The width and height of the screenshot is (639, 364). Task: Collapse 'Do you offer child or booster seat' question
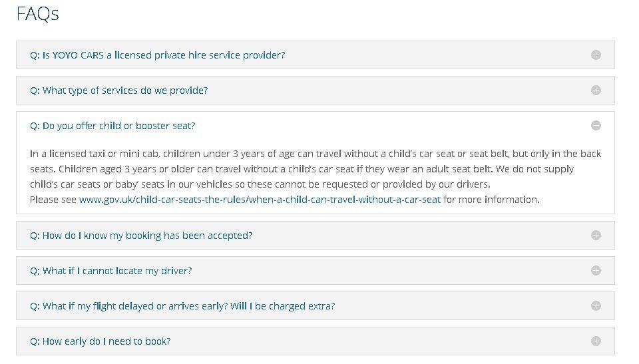[112, 126]
